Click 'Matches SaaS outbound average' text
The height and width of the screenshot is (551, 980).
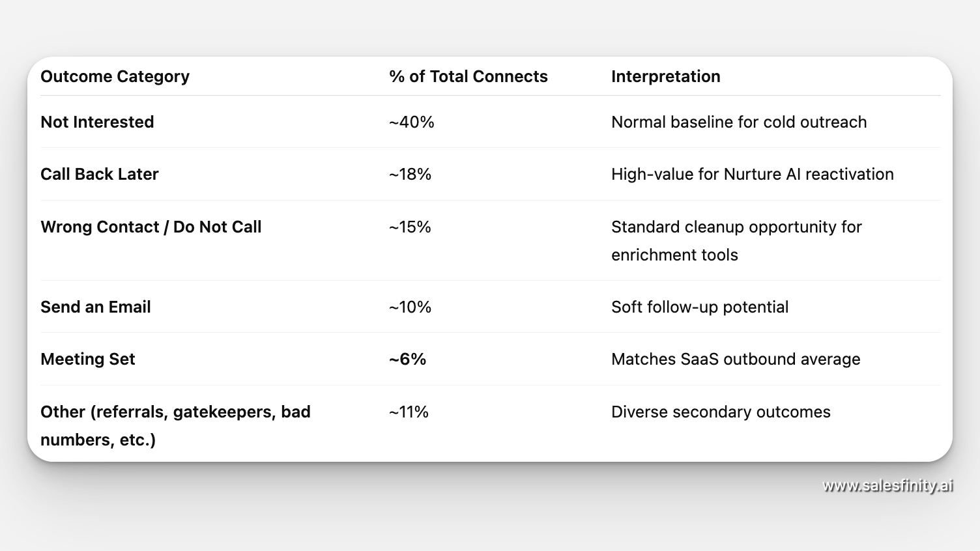tap(735, 359)
